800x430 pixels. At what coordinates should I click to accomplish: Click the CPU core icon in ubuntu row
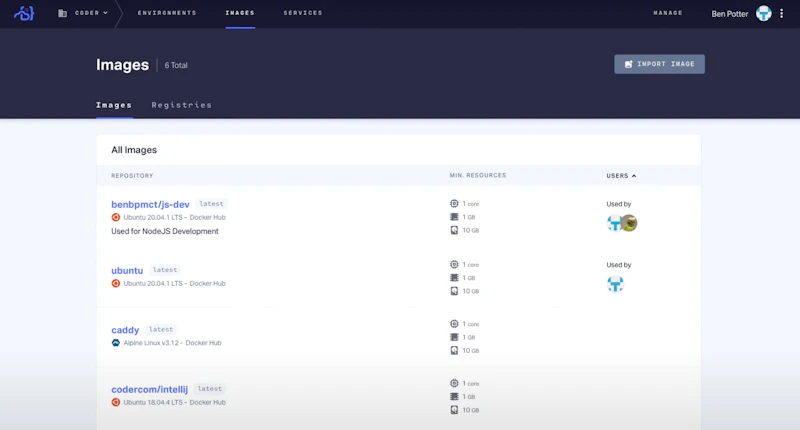click(454, 264)
